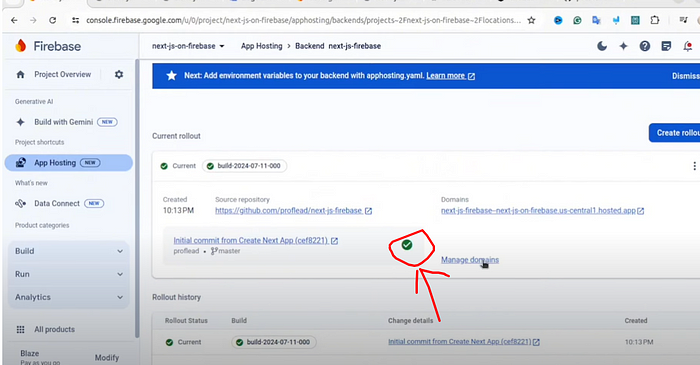Bookmark this page with star icon

(531, 20)
